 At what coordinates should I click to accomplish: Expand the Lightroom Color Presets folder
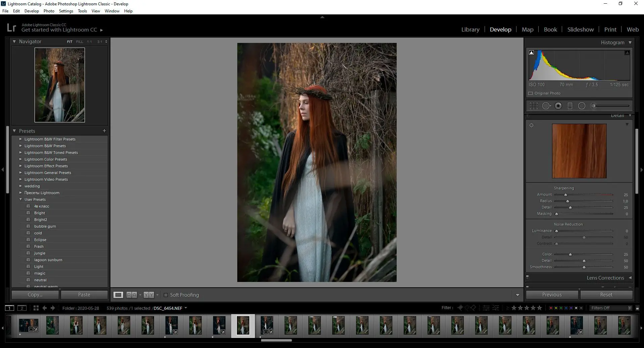click(x=21, y=159)
